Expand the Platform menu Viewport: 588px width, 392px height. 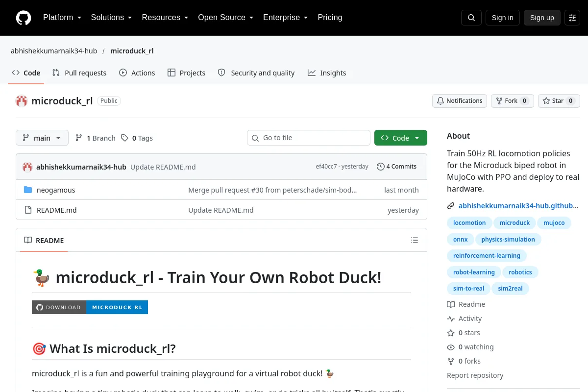(62, 18)
